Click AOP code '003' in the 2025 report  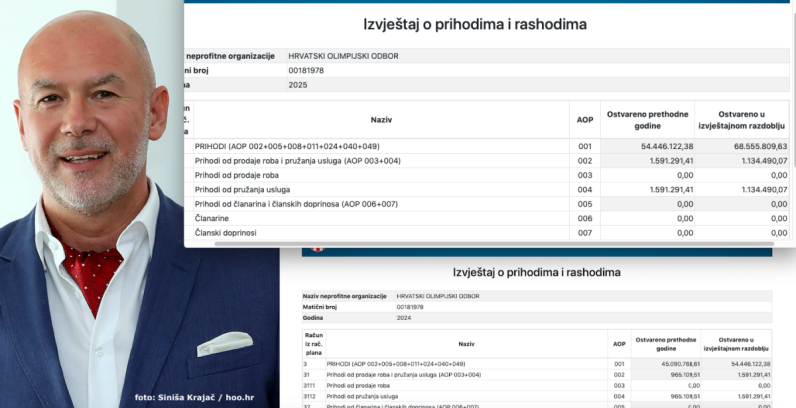click(585, 175)
